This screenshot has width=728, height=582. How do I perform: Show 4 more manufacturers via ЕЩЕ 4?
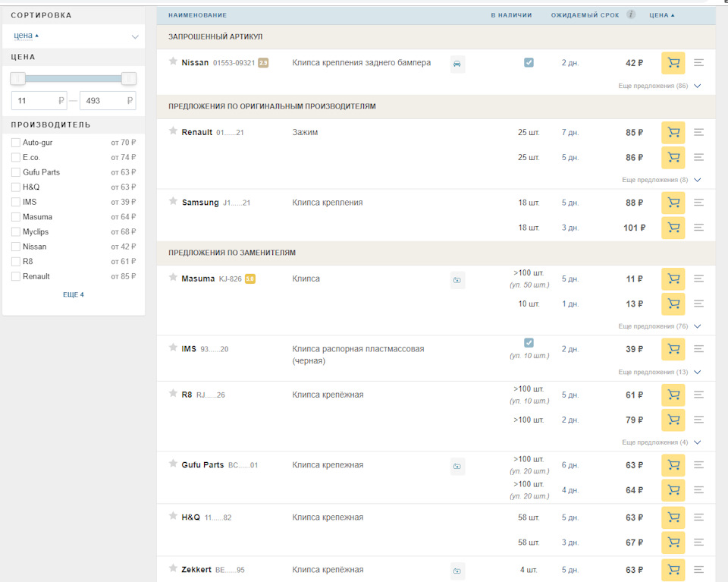74,294
